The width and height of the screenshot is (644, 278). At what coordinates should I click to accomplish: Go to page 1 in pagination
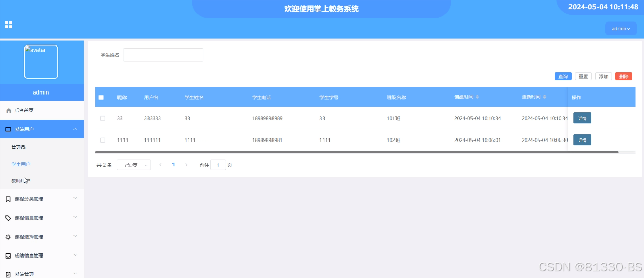[x=174, y=165]
